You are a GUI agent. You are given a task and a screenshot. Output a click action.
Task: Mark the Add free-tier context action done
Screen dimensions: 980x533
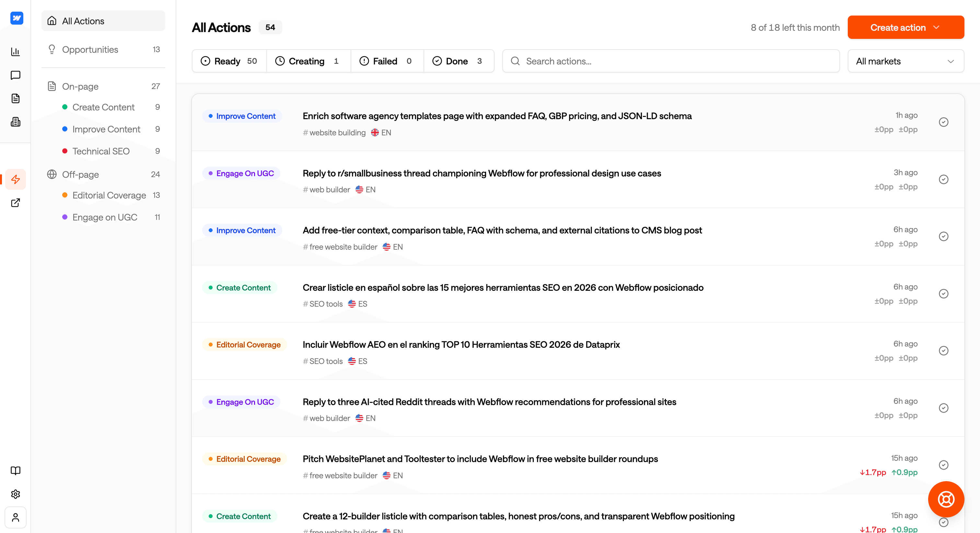[943, 236]
